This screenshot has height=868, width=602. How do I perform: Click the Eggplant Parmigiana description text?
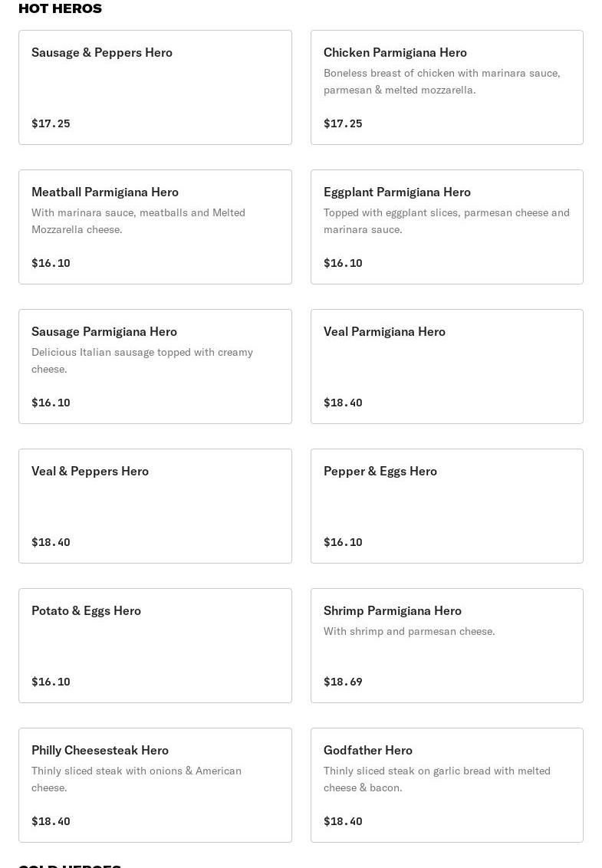coord(446,221)
